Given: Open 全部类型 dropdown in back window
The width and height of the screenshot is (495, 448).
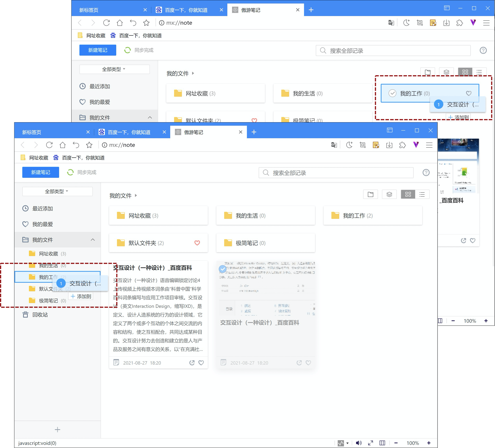Looking at the screenshot, I should click(x=114, y=69).
